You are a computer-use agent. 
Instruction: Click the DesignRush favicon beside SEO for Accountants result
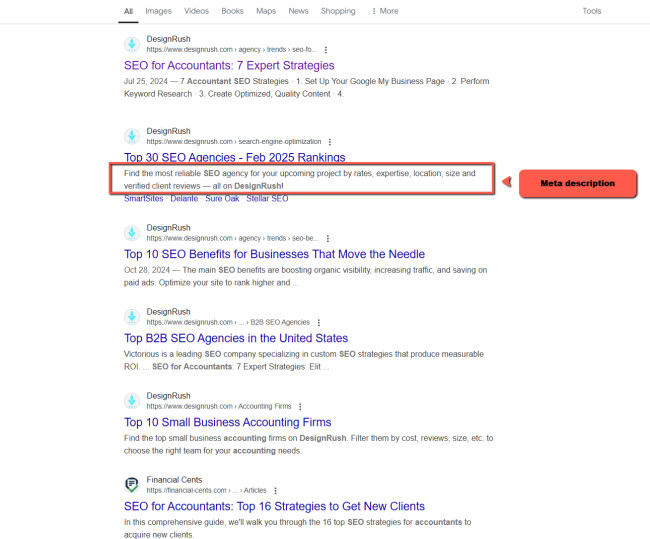pyautogui.click(x=132, y=44)
